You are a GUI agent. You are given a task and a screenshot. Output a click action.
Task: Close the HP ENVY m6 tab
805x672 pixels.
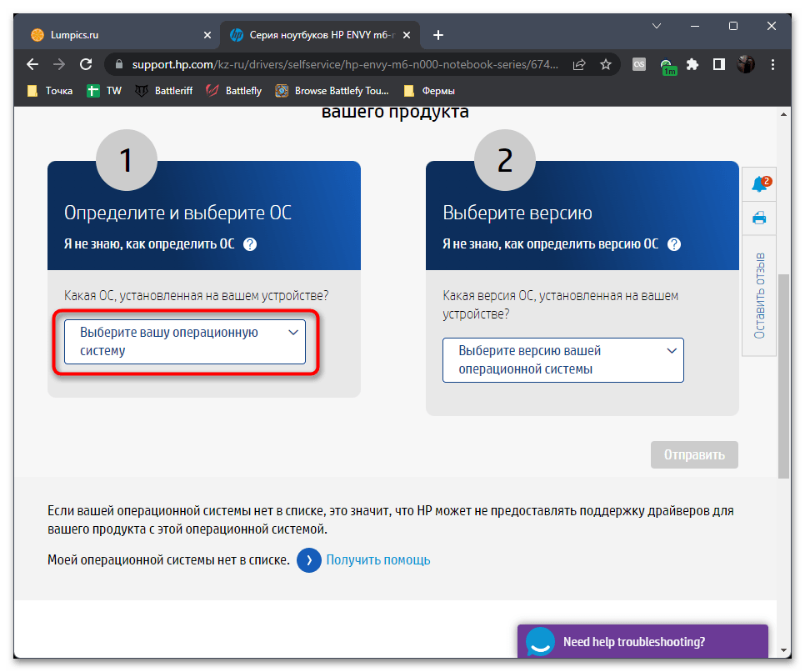point(407,35)
